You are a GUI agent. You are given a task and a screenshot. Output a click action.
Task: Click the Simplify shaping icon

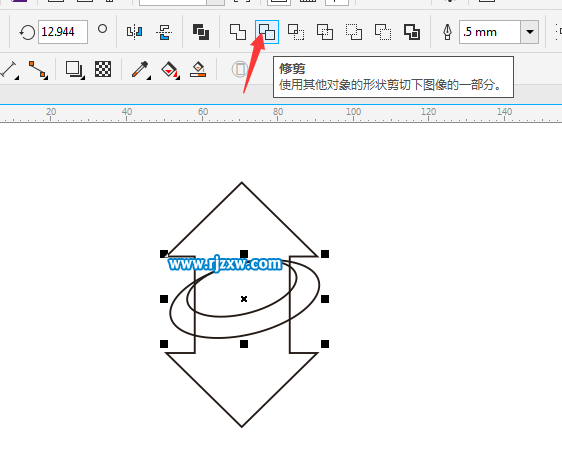[x=325, y=32]
